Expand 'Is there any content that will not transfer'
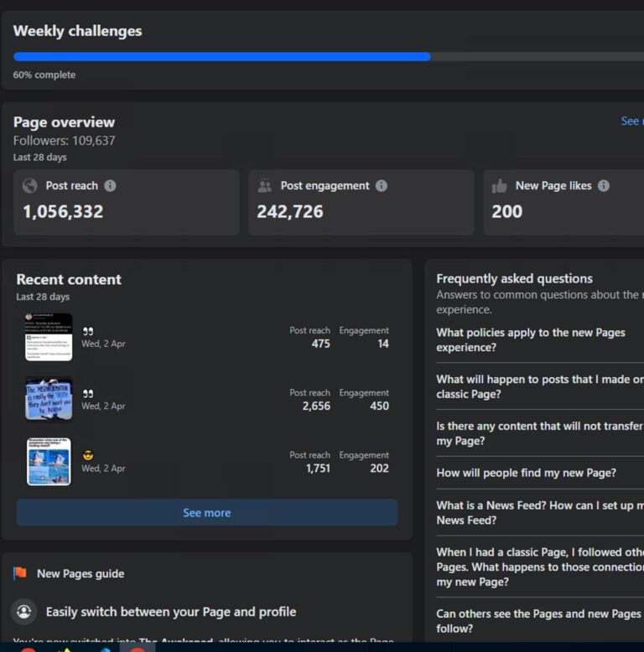The width and height of the screenshot is (644, 652). coord(537,433)
